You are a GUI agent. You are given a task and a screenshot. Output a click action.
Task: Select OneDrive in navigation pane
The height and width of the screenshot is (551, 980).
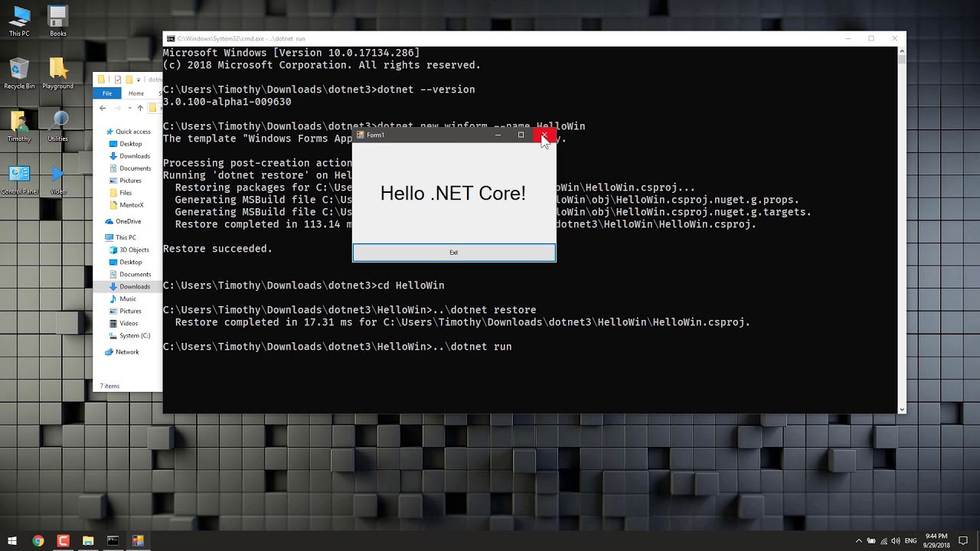(123, 221)
